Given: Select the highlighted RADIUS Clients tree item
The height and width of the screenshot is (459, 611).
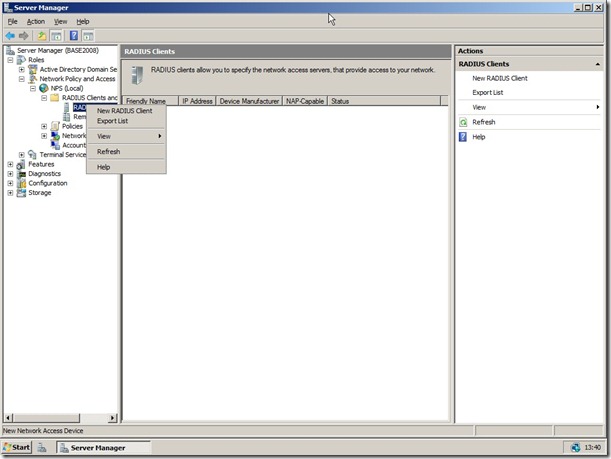Looking at the screenshot, I should (x=79, y=107).
